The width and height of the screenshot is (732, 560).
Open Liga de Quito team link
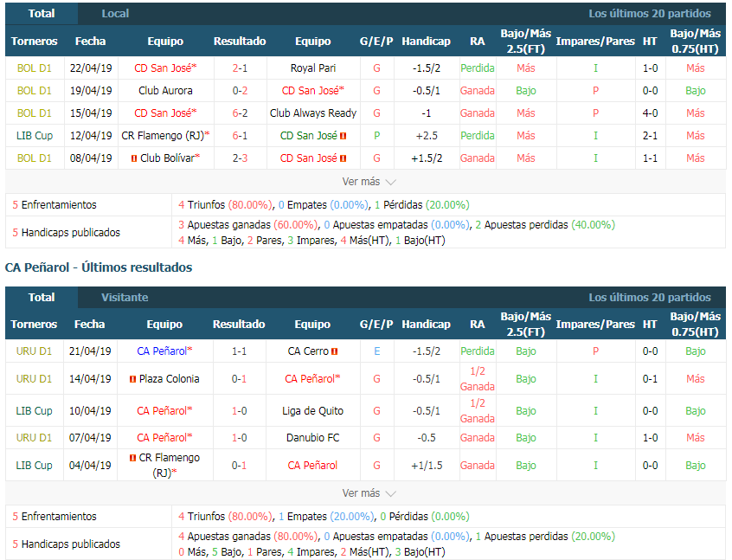[312, 411]
